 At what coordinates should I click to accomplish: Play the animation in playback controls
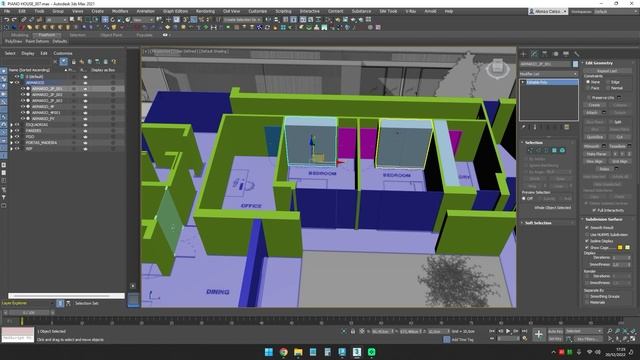pyautogui.click(x=508, y=331)
